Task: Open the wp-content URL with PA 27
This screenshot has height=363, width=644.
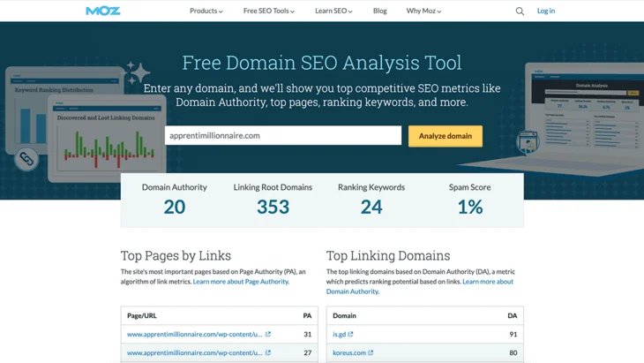Action: pos(194,352)
